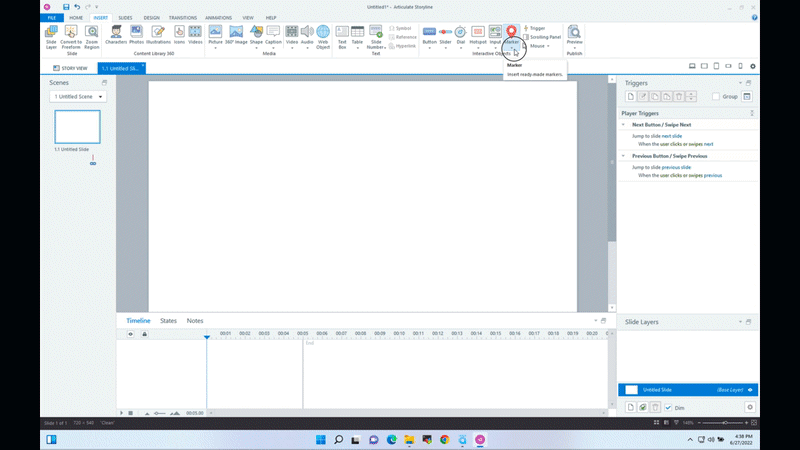This screenshot has height=450, width=800.
Task: Click the 'next slide' trigger link
Action: 672,135
